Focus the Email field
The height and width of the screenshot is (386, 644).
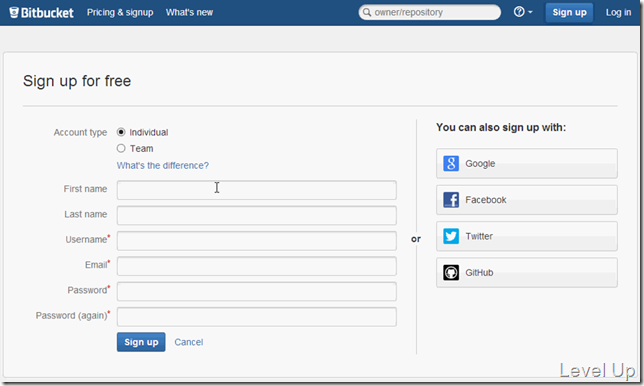257,266
